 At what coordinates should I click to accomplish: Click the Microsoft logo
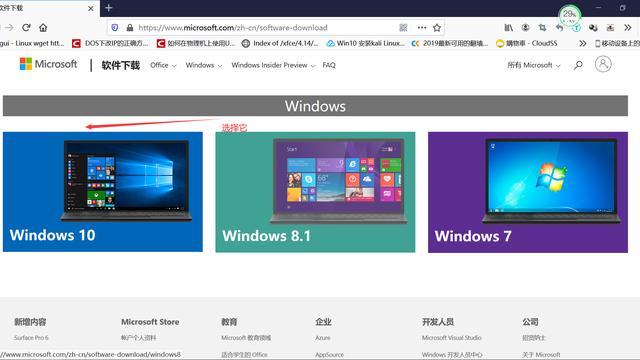pos(48,64)
